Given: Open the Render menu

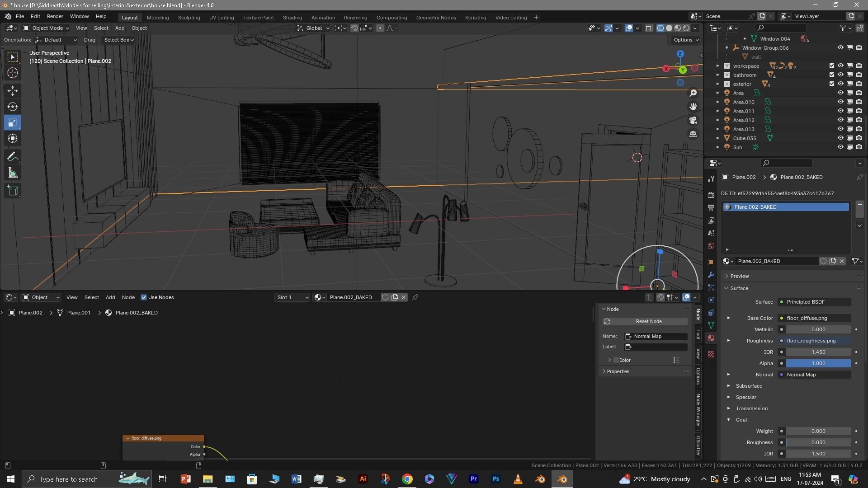Looking at the screenshot, I should 55,16.
